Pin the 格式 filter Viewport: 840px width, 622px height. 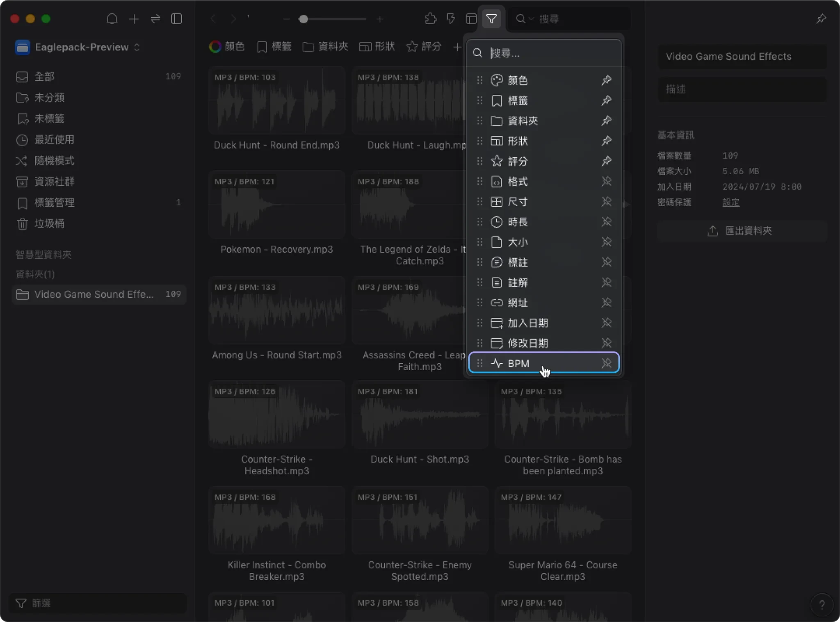click(x=607, y=181)
